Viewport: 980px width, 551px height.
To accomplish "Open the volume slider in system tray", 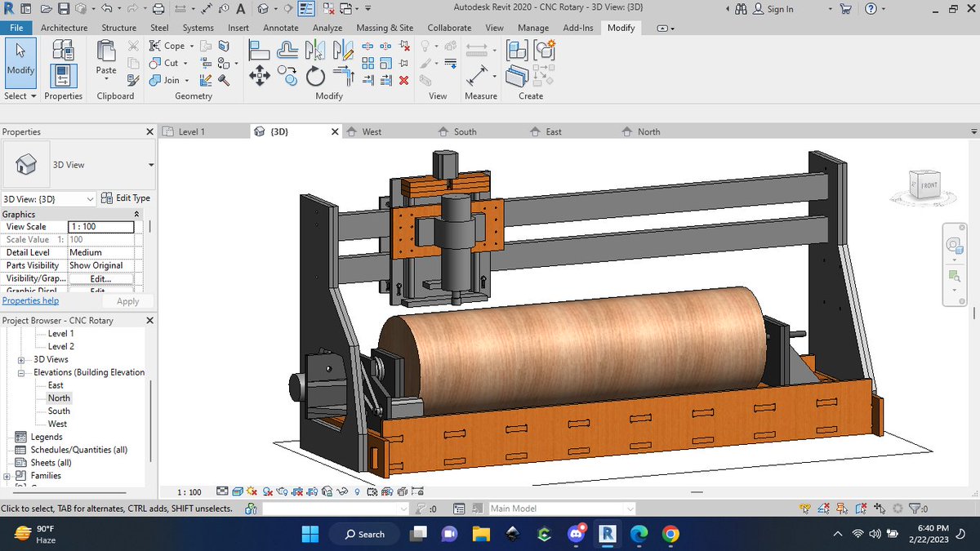I will click(x=875, y=534).
